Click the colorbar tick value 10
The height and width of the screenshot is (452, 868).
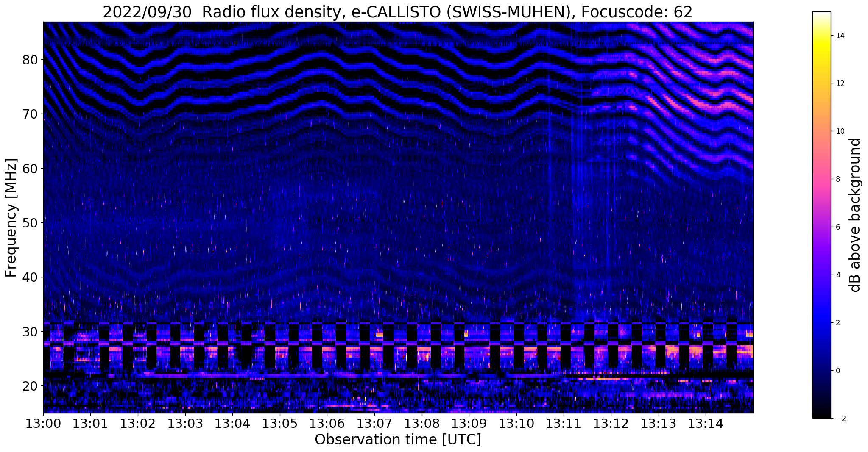pyautogui.click(x=840, y=131)
